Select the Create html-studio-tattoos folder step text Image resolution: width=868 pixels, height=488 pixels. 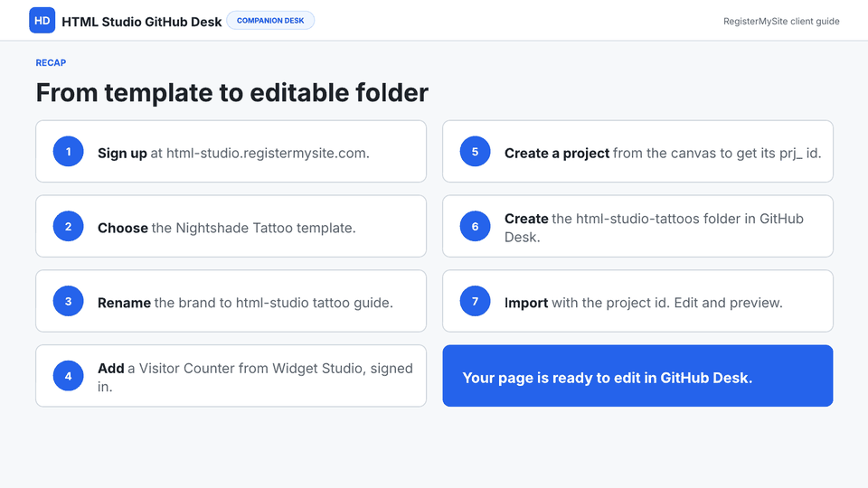(x=654, y=228)
